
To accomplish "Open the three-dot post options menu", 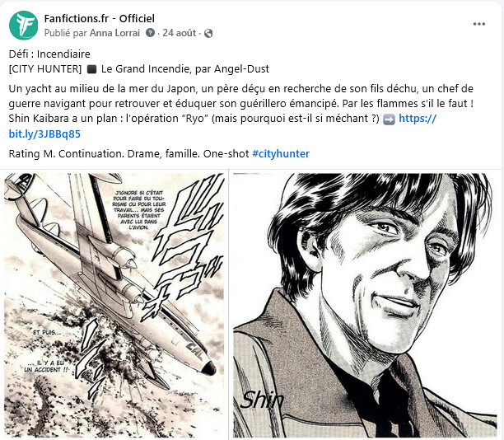I will coord(479,25).
